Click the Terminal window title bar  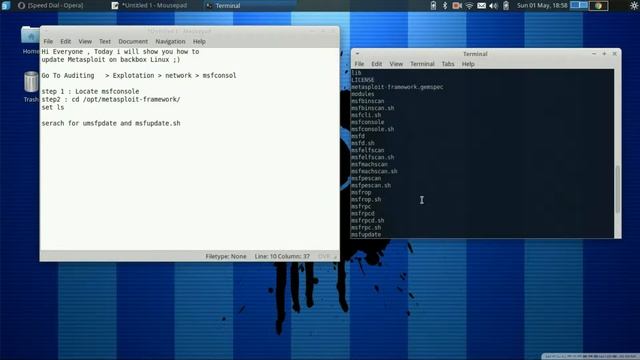(475, 53)
